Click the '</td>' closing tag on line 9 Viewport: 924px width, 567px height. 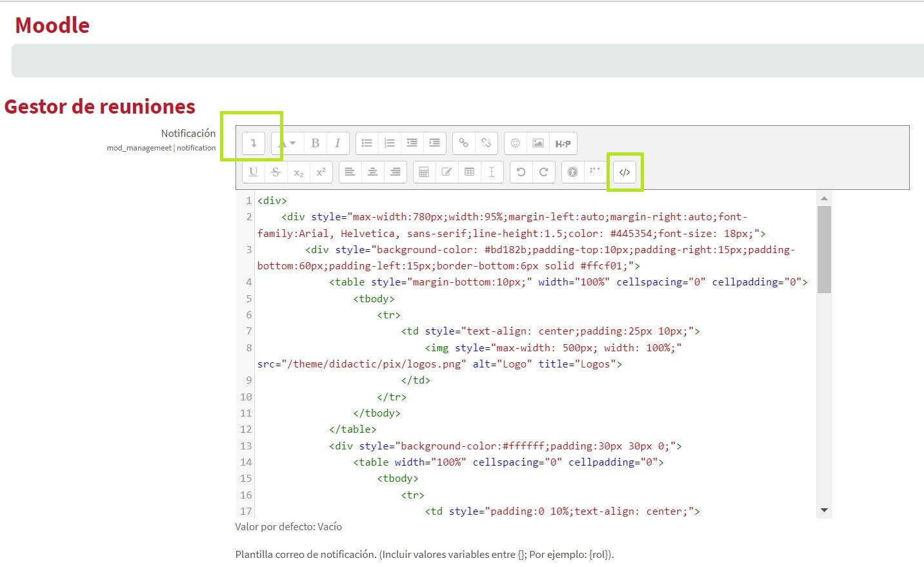[x=416, y=380]
